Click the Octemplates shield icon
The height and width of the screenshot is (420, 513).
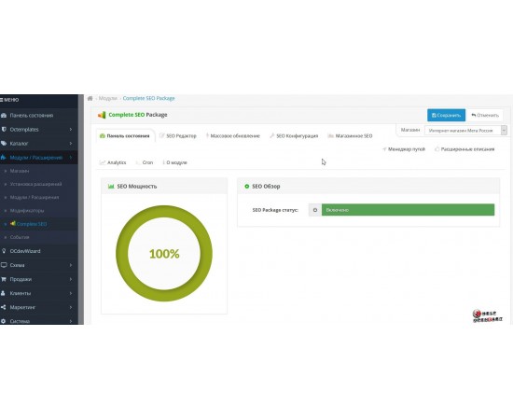(4, 130)
